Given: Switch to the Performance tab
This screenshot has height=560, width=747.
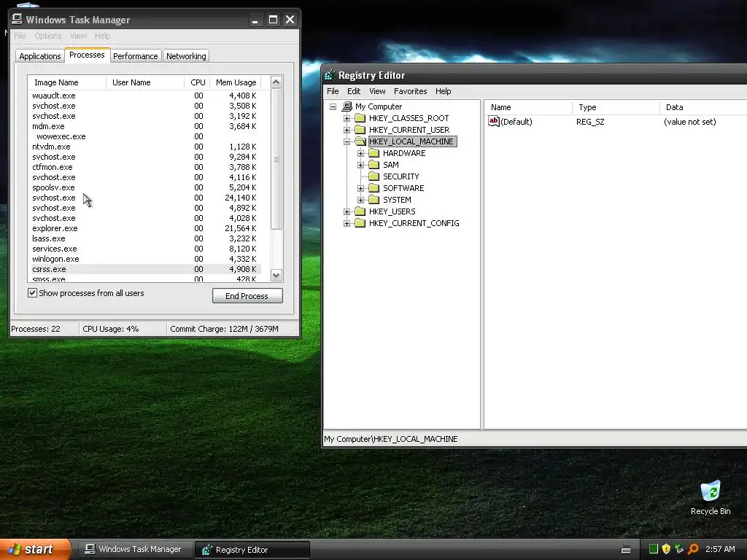Looking at the screenshot, I should pyautogui.click(x=135, y=56).
